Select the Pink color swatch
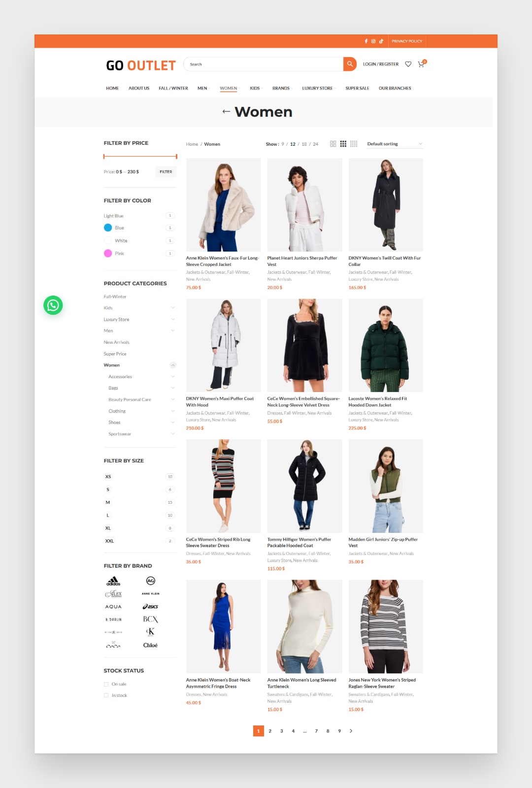Image resolution: width=532 pixels, height=788 pixels. coord(108,253)
